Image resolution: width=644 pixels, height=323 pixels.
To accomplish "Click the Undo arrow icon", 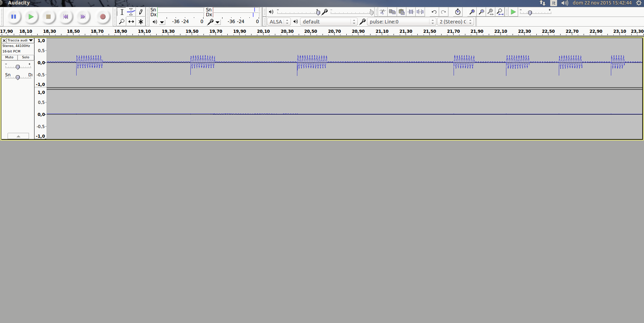I will click(x=434, y=12).
